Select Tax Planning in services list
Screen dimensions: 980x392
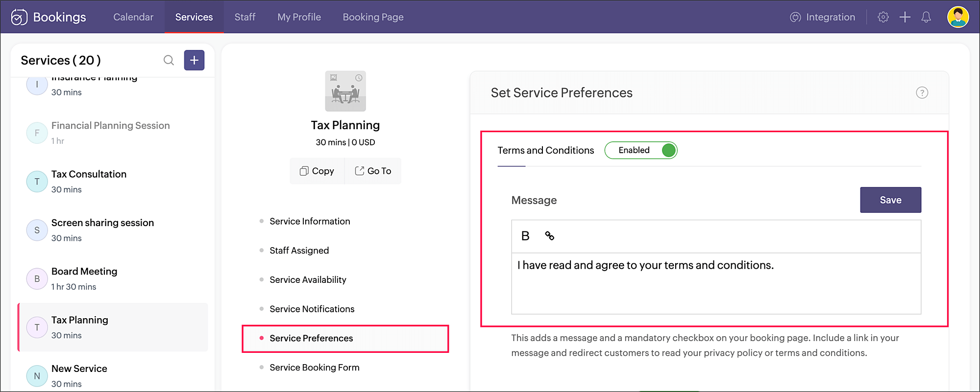[113, 327]
